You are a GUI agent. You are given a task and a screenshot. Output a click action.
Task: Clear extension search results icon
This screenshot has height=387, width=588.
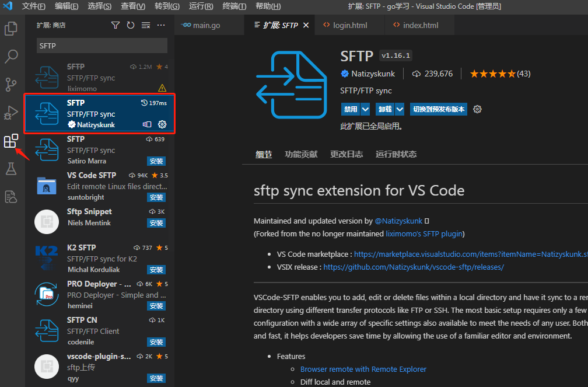[x=146, y=25]
